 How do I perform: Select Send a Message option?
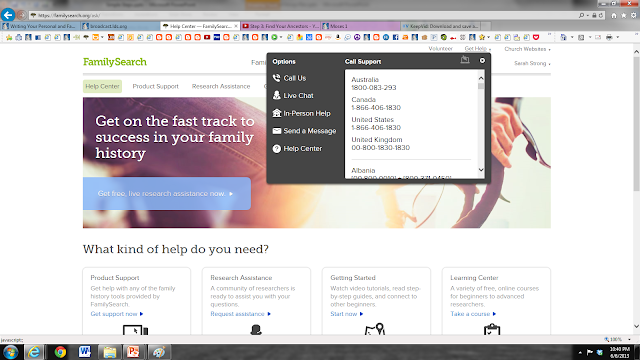[x=309, y=131]
